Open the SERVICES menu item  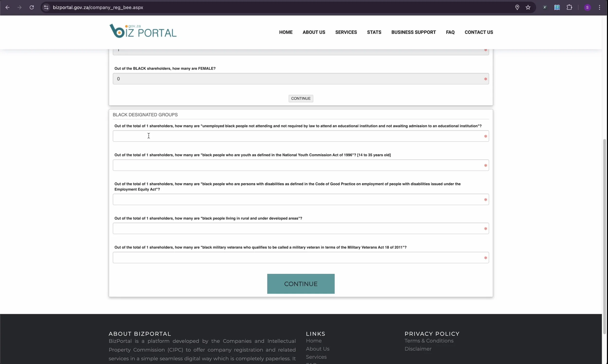point(346,32)
